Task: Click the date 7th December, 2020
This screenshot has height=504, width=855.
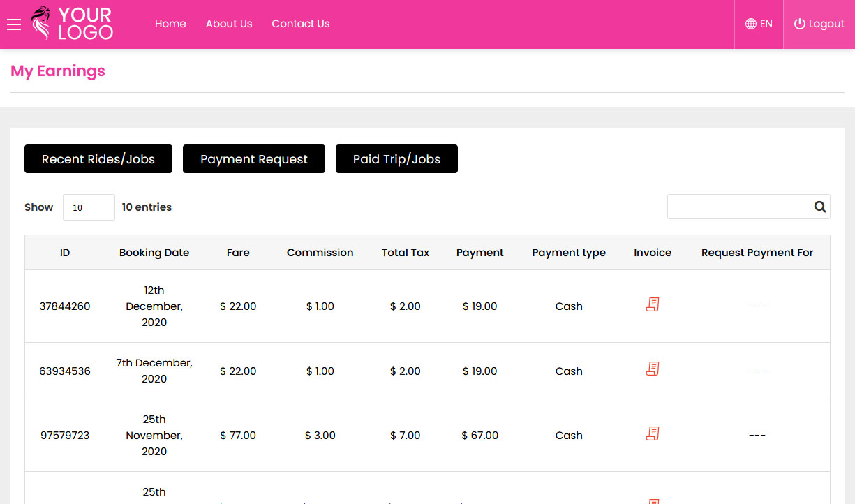Action: point(154,371)
